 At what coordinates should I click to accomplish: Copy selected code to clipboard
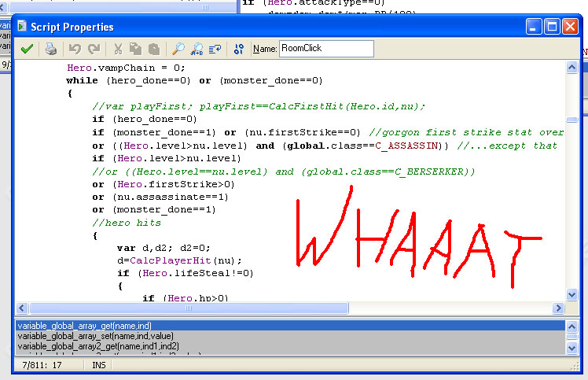tap(136, 49)
